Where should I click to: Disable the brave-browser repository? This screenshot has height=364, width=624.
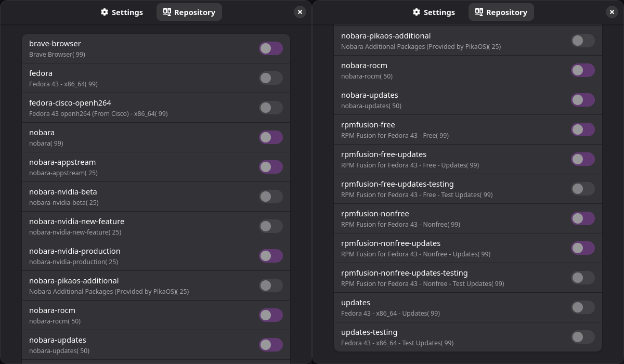point(271,48)
